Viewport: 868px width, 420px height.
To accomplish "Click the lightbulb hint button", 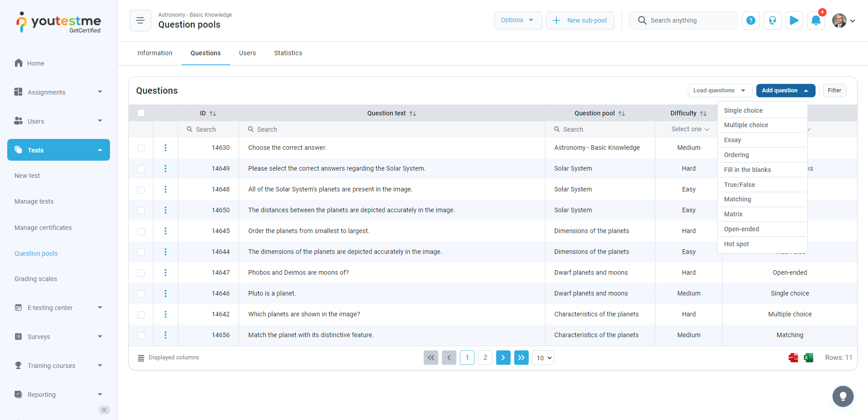I will click(843, 396).
